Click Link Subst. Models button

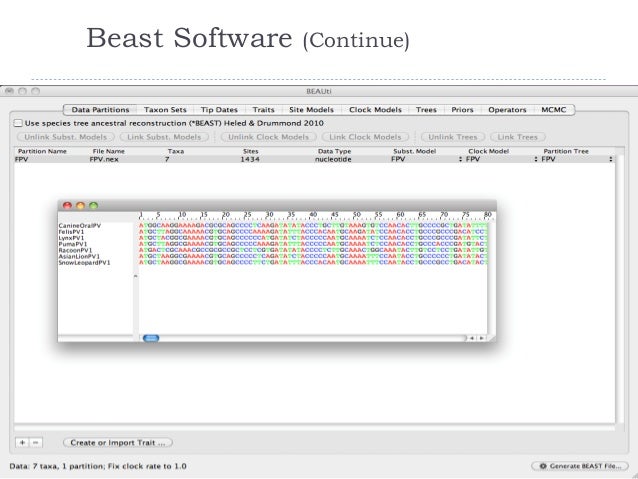164,137
